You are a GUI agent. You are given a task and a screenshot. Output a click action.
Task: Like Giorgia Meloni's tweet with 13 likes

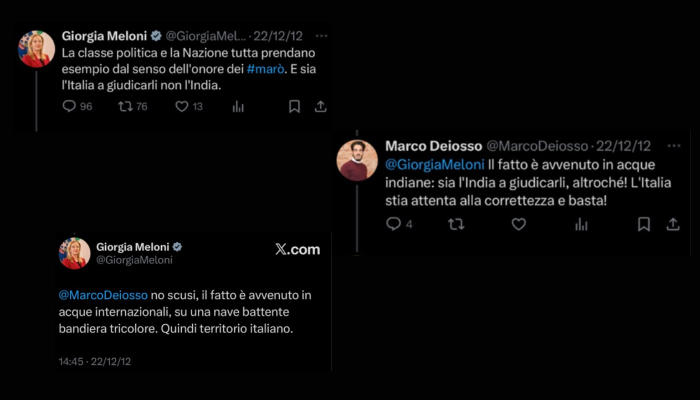182,106
